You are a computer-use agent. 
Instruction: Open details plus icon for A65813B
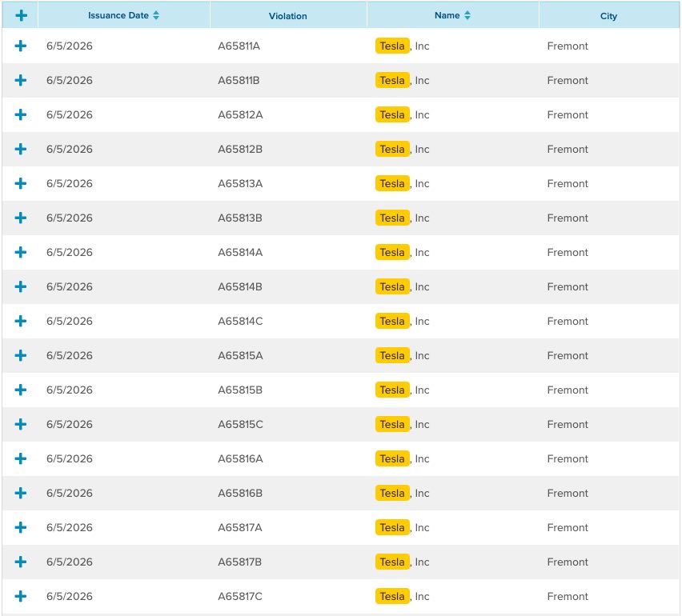[x=21, y=218]
